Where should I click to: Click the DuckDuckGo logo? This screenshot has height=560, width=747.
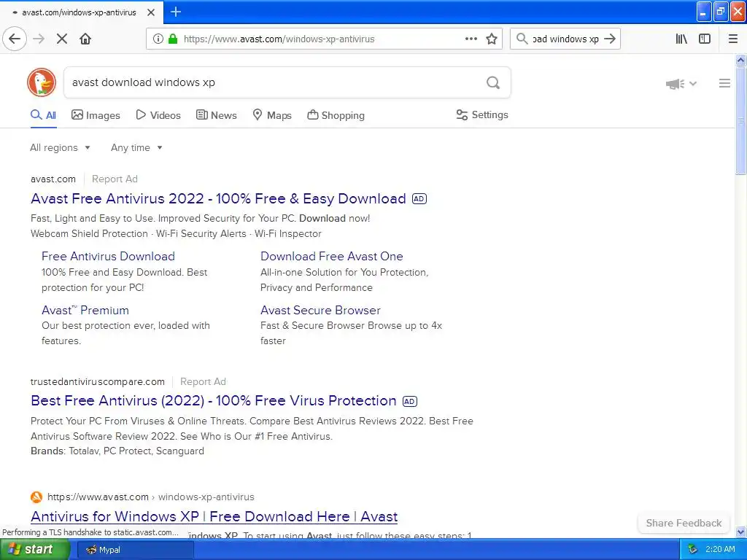click(x=42, y=82)
